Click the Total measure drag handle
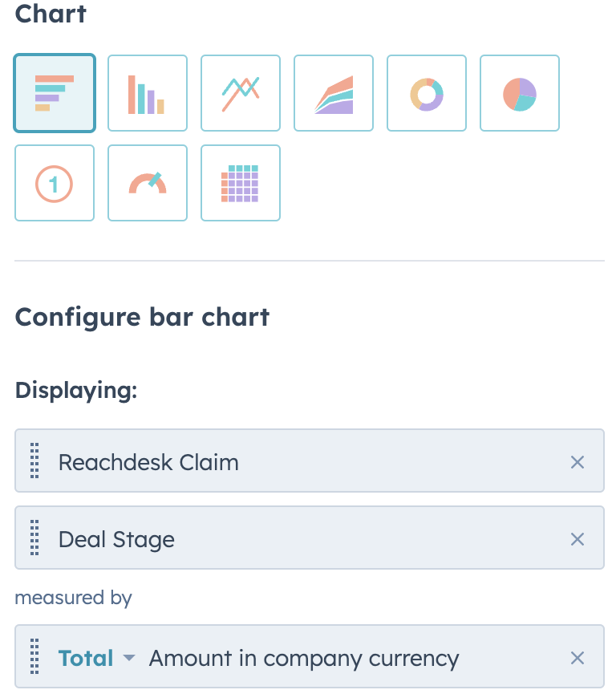Screen dimensions: 616x698 (x=34, y=656)
